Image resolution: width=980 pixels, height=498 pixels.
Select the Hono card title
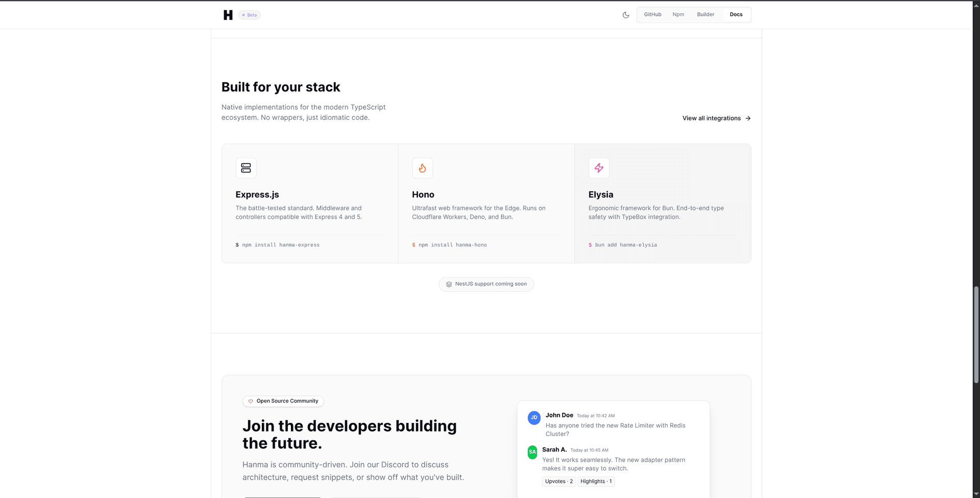[423, 194]
